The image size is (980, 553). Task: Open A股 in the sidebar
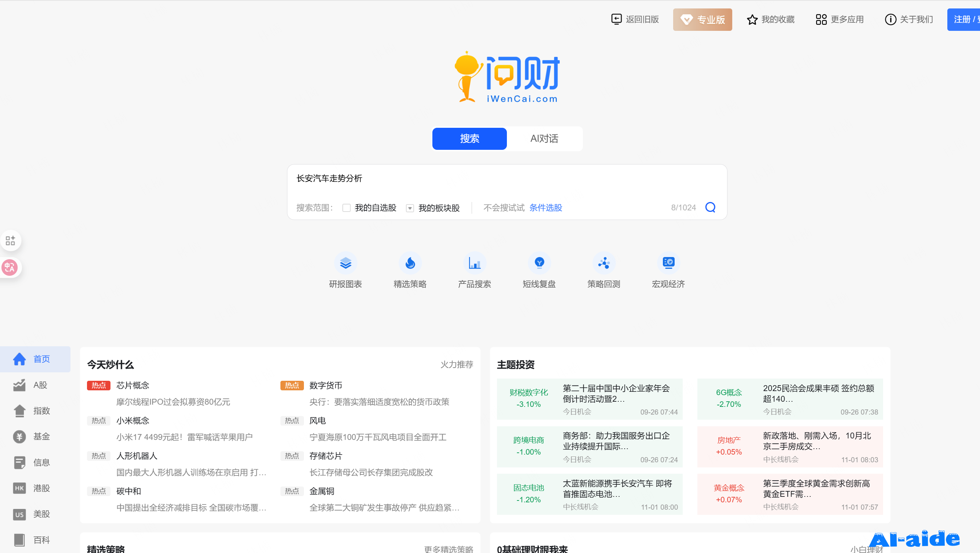(35, 385)
